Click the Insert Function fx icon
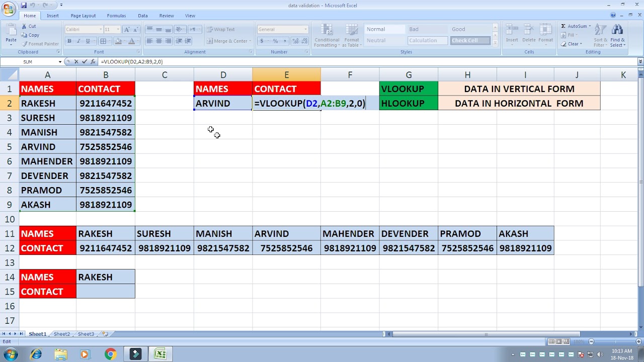644x362 pixels. point(93,61)
